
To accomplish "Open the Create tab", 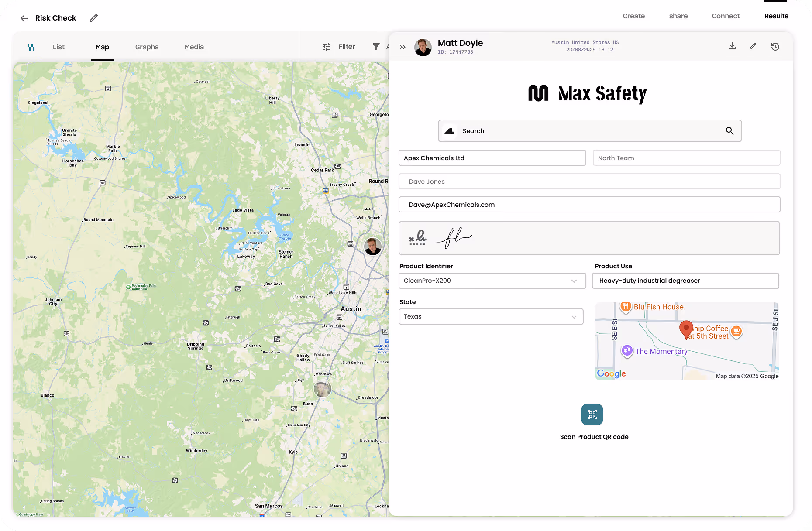I will point(633,16).
